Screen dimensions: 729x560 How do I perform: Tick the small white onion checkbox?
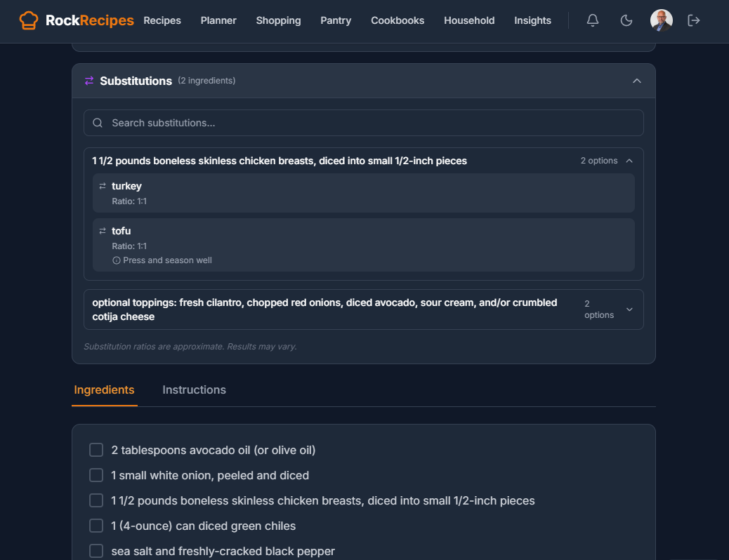(x=96, y=475)
